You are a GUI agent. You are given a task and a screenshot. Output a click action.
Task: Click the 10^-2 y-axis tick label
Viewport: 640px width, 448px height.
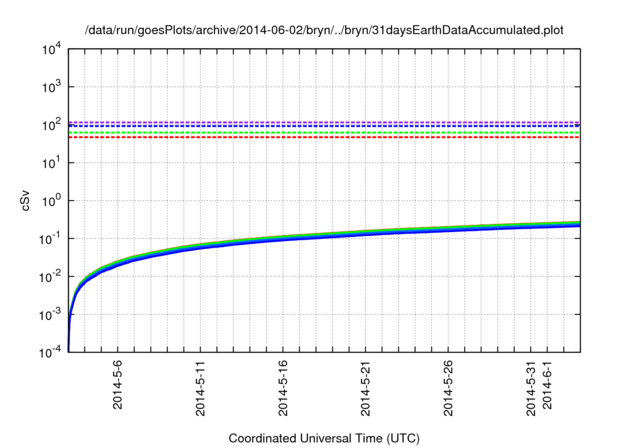51,276
